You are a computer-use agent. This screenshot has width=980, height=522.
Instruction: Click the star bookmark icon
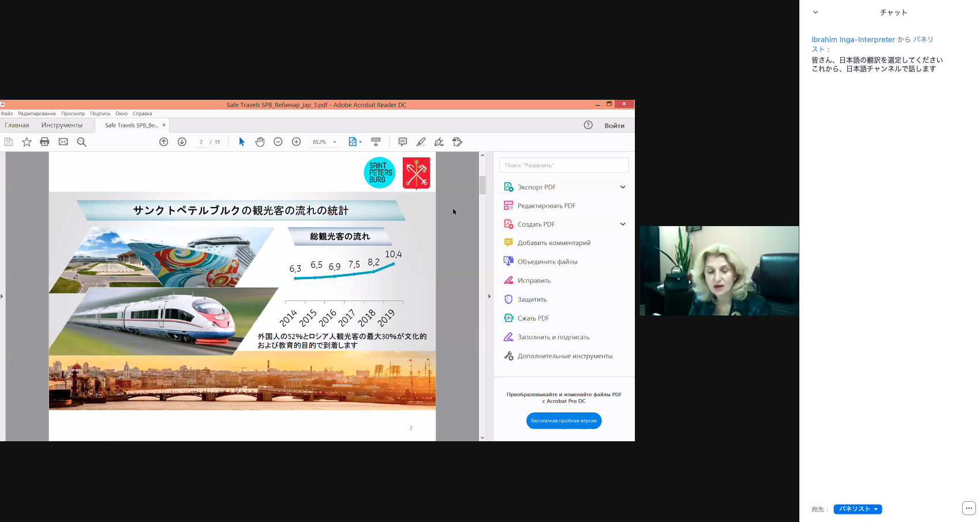(27, 142)
